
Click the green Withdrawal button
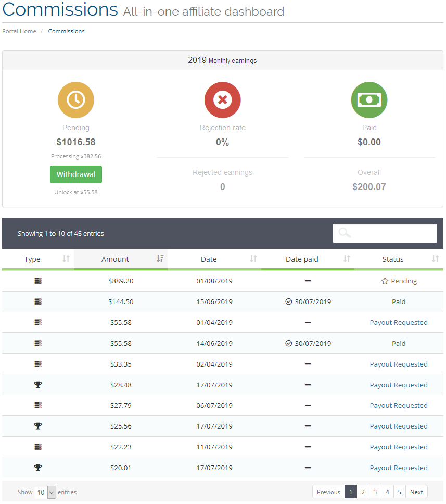click(x=76, y=174)
